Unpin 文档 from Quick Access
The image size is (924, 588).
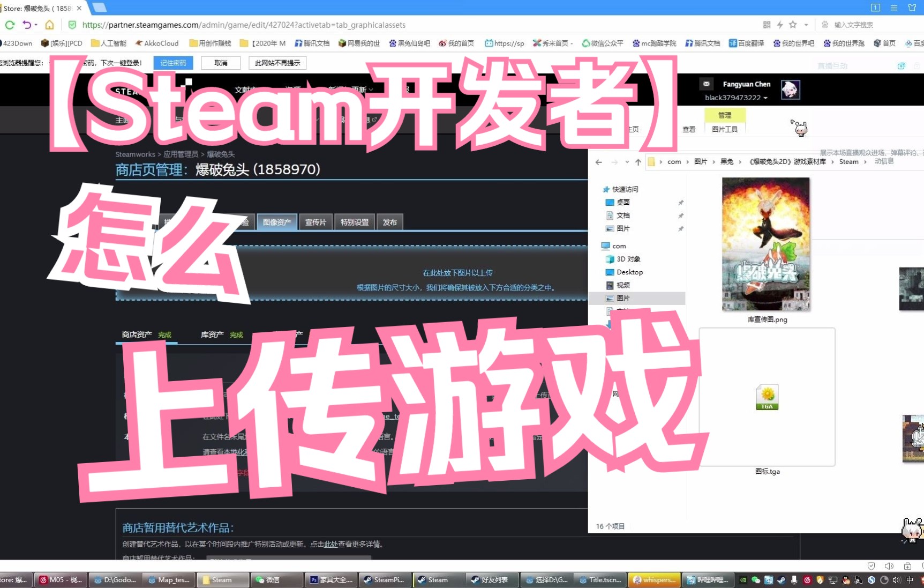681,215
